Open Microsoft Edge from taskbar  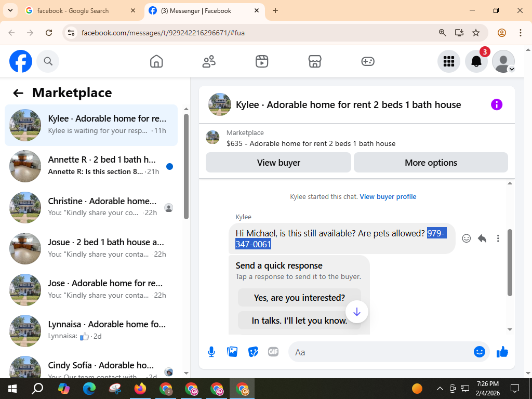[x=89, y=389]
